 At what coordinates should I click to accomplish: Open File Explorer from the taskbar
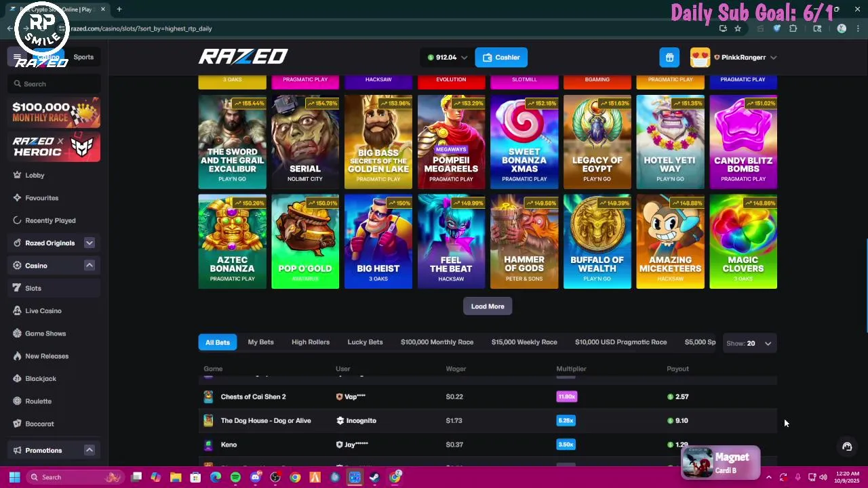[x=176, y=477]
